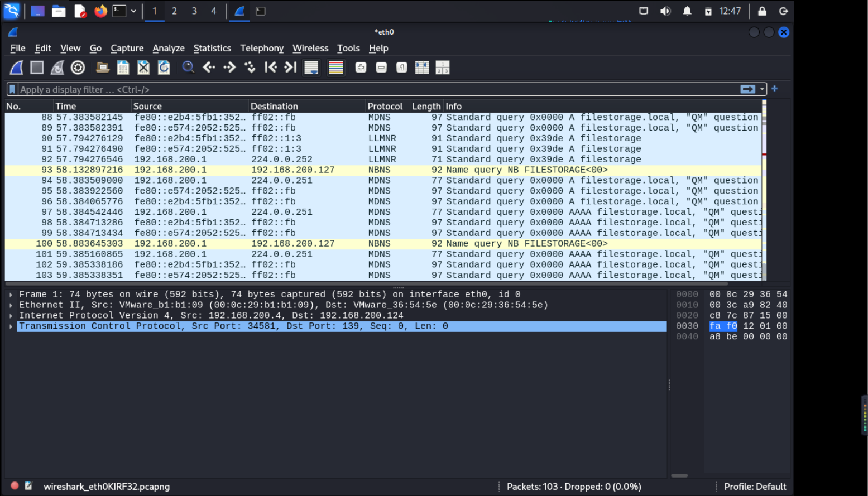This screenshot has height=496, width=868.
Task: Select packet 93 NBNS FILESTORAGE query
Action: pos(383,170)
